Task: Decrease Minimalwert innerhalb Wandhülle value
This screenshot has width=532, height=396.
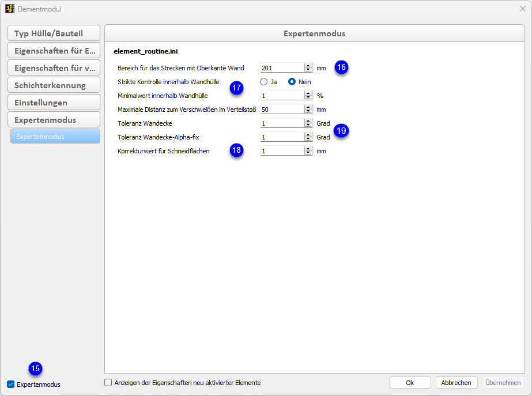Action: 308,98
